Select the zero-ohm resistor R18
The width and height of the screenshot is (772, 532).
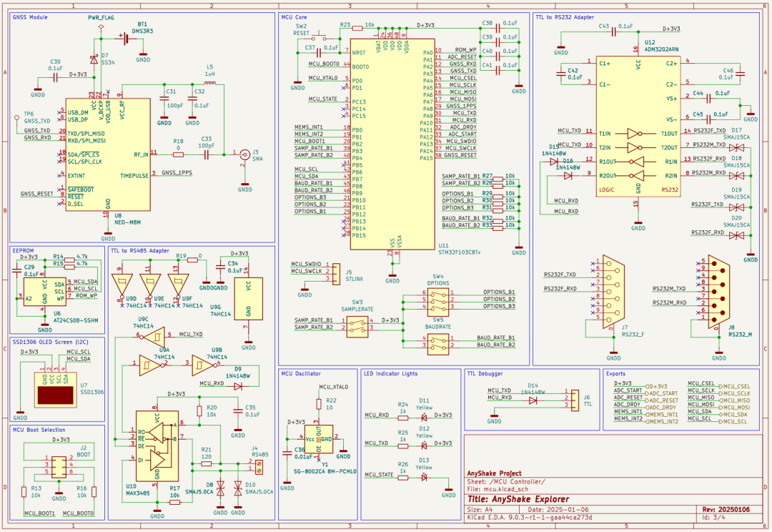coord(178,154)
